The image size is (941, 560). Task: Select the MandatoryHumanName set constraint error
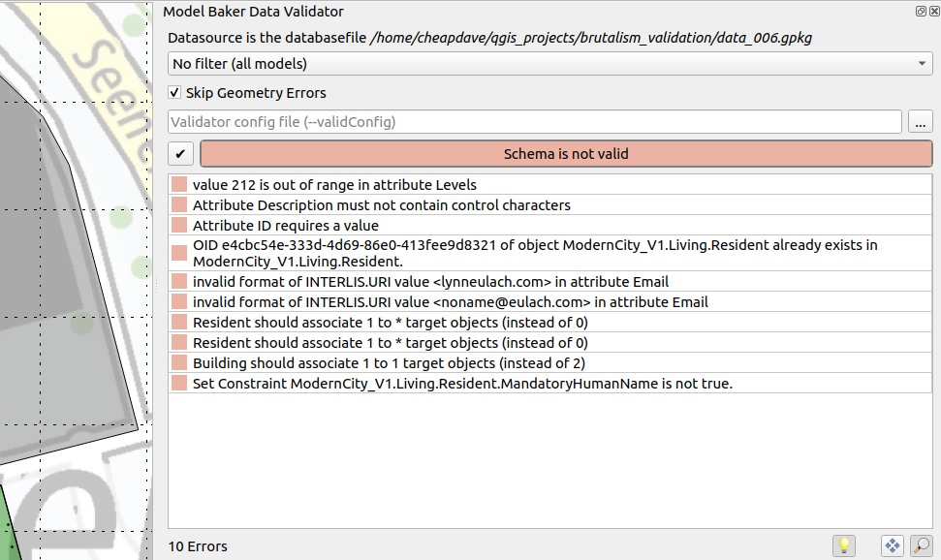coord(462,384)
